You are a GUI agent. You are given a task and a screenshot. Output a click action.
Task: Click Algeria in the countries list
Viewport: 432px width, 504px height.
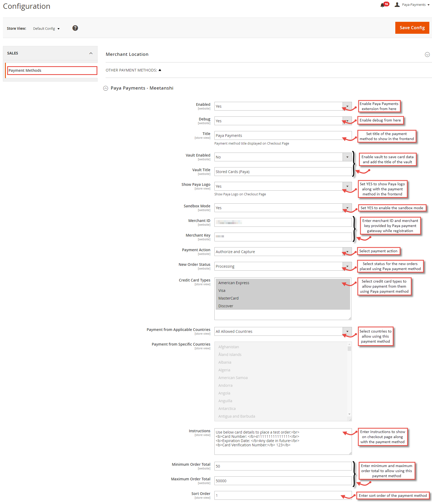click(x=281, y=370)
